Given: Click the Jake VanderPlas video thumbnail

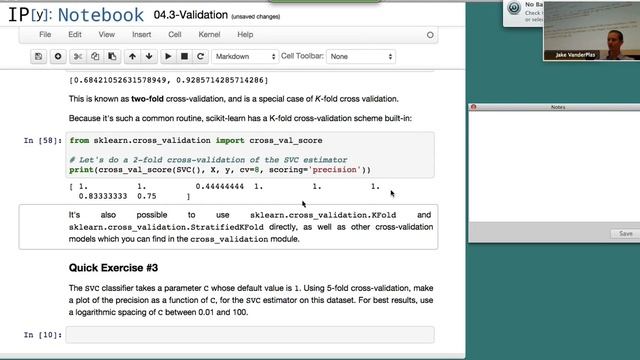Looking at the screenshot, I should tap(591, 31).
